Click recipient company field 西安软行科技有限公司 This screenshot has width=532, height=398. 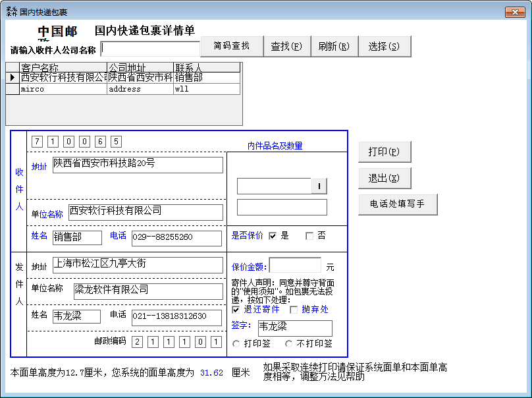pos(146,212)
